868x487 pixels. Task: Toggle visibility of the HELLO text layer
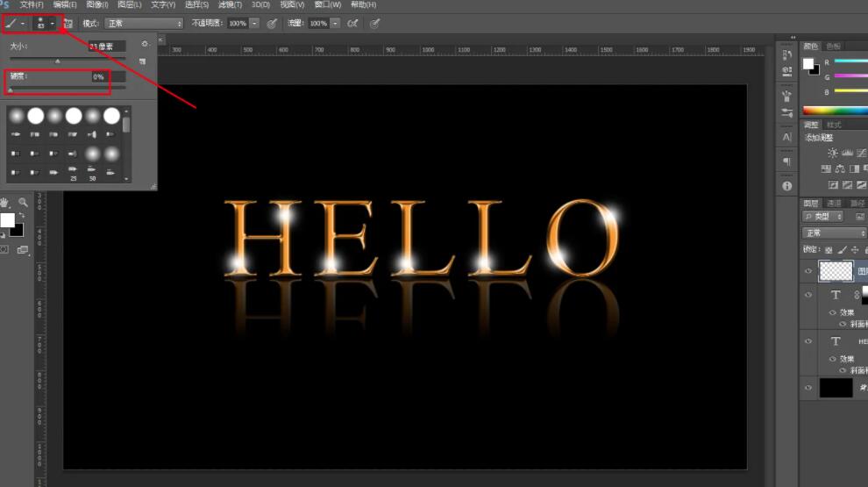pyautogui.click(x=808, y=340)
